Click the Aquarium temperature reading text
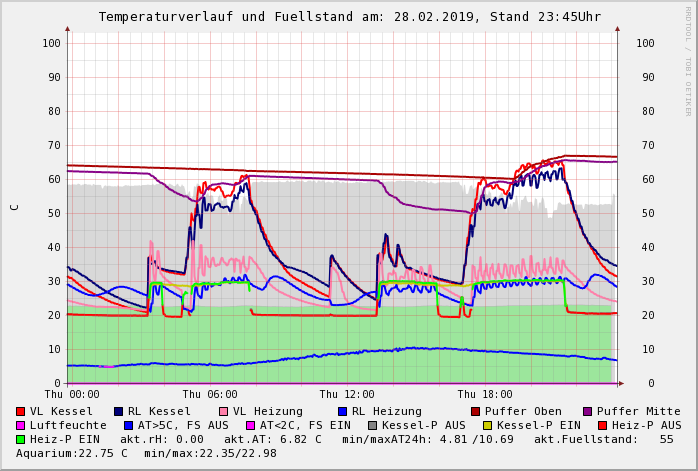The image size is (698, 471). [x=72, y=454]
